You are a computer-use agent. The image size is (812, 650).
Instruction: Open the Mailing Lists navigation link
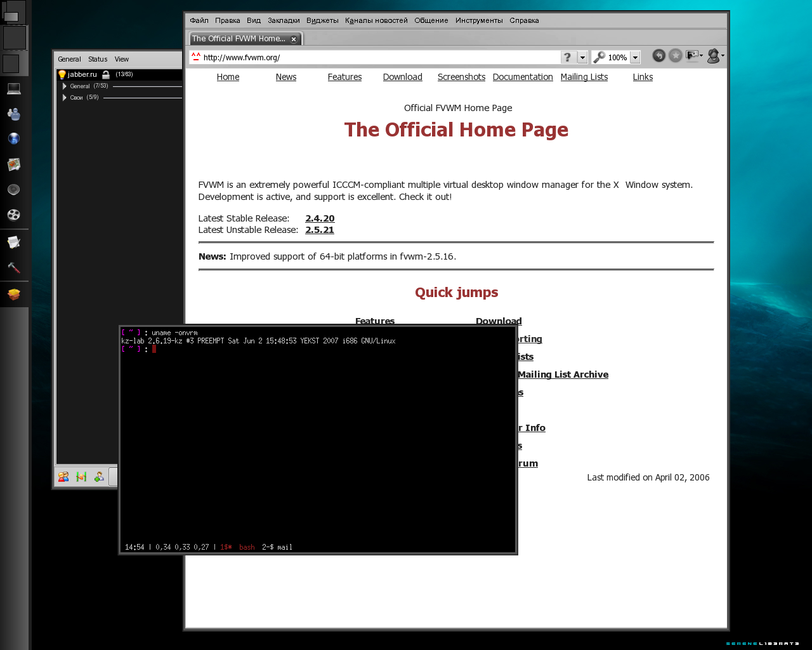(584, 77)
